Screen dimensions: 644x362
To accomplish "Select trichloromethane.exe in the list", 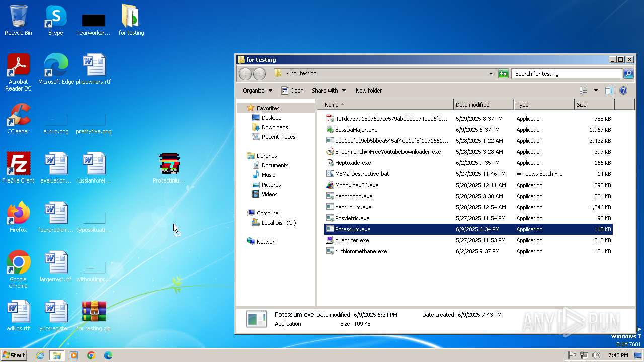I will click(468, 251).
